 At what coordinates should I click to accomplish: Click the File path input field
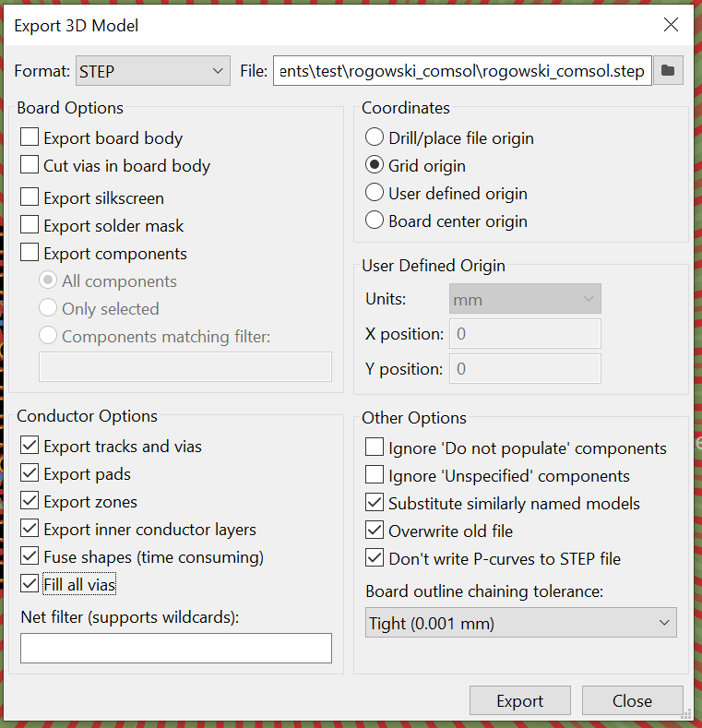(462, 71)
